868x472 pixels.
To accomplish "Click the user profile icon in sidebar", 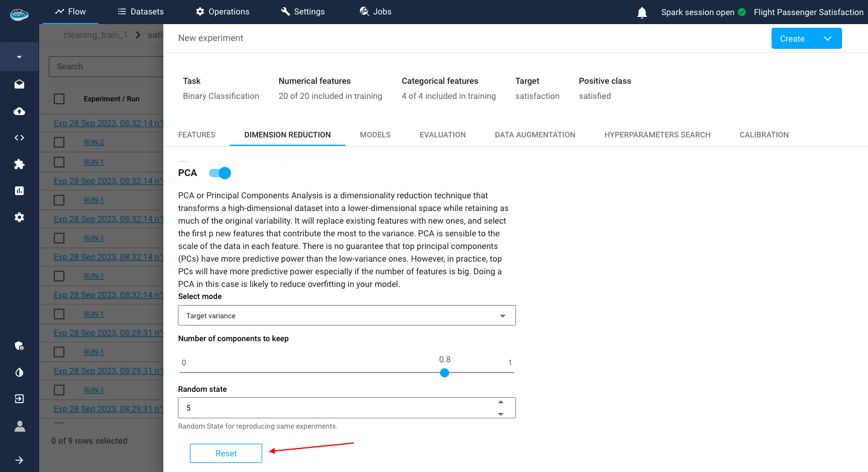I will (19, 426).
